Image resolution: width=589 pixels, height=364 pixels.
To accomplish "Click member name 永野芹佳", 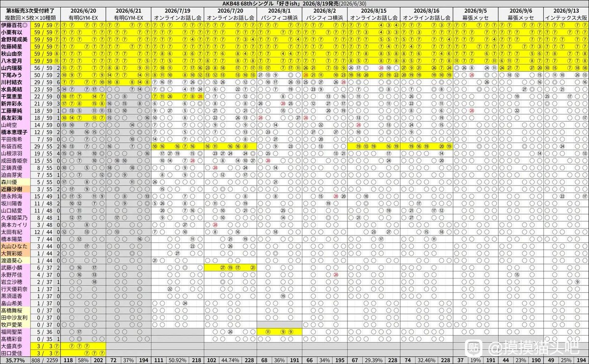I will coord(12,275).
